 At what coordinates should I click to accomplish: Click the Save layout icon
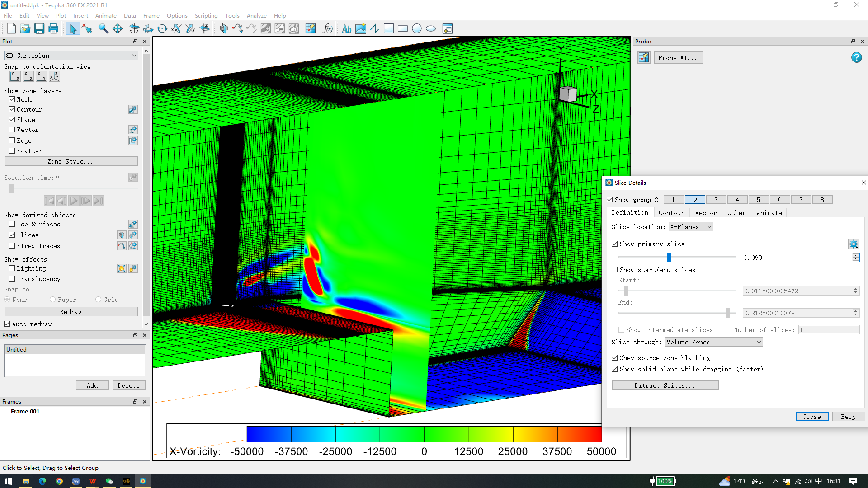click(39, 29)
